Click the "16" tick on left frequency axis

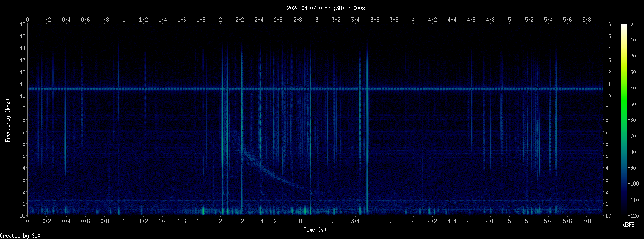point(22,24)
